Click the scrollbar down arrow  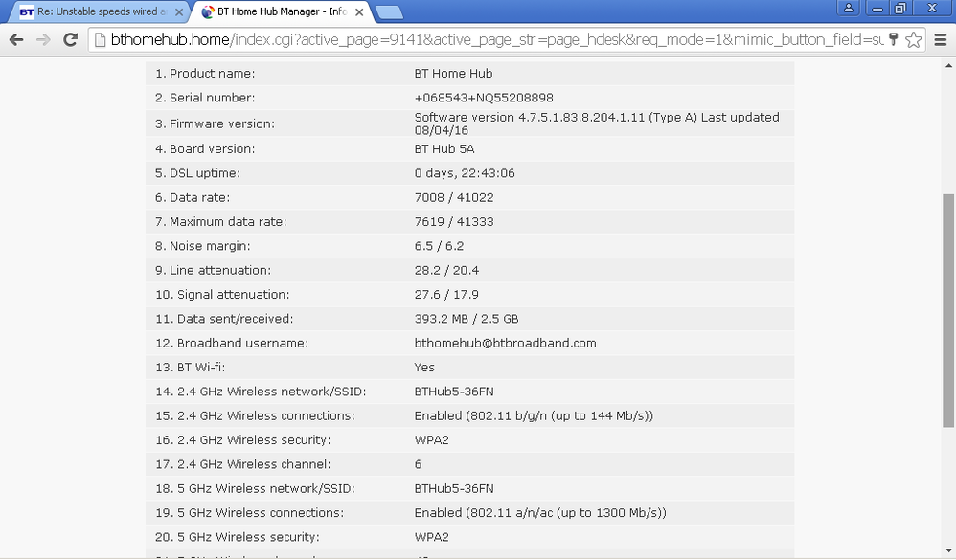948,550
